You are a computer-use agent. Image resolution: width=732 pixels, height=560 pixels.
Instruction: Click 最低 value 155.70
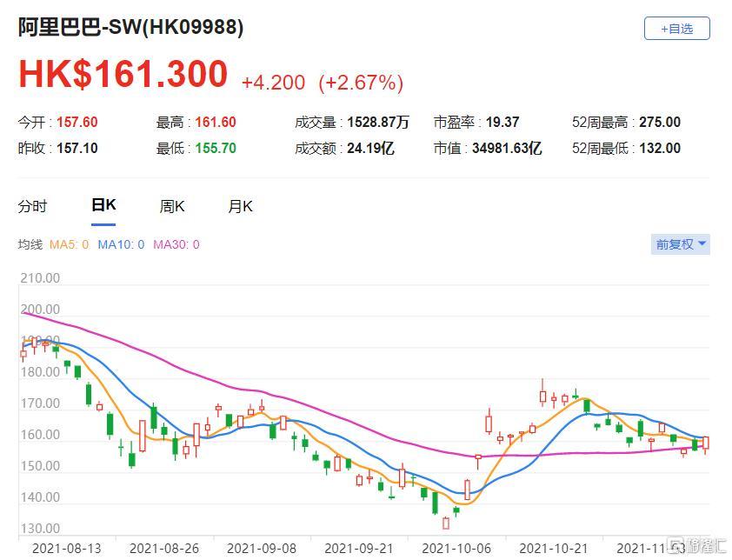216,149
